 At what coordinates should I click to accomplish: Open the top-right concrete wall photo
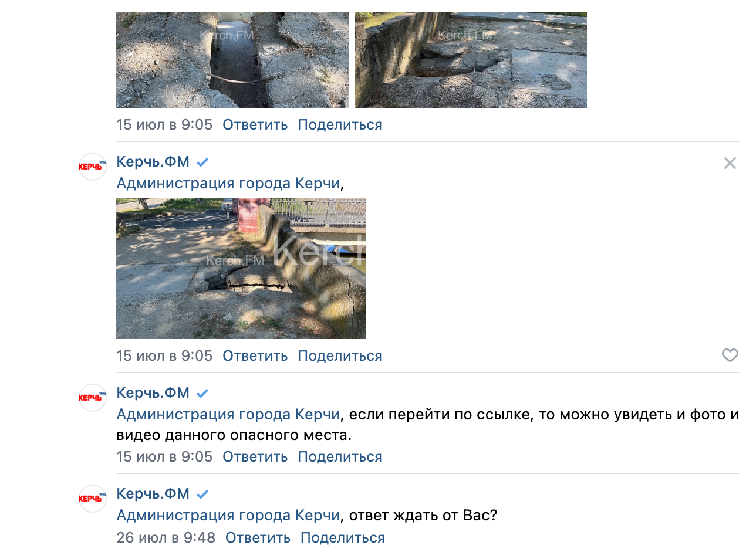[x=471, y=60]
